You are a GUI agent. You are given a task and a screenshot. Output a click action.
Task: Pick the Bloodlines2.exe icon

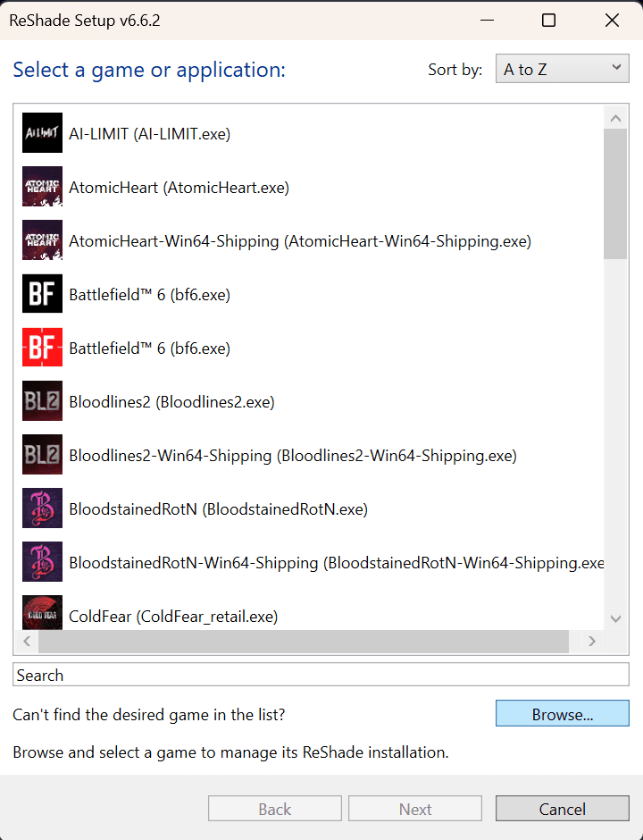click(42, 400)
